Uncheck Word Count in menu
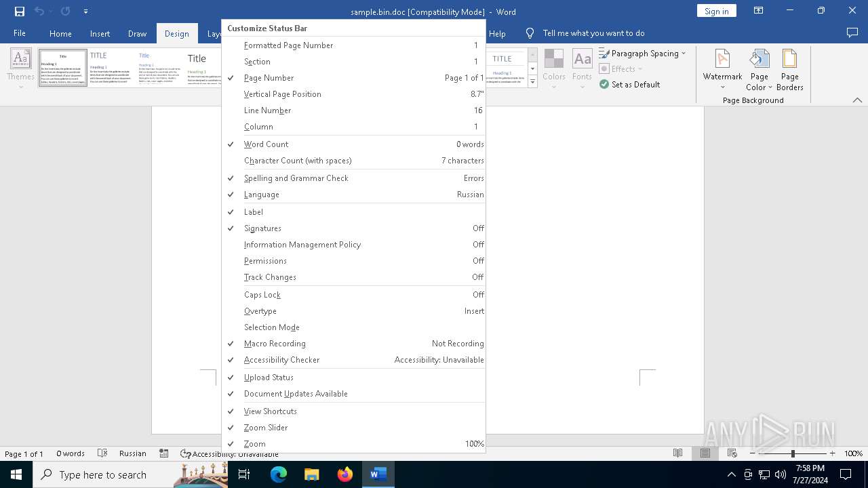This screenshot has width=868, height=488. click(353, 144)
